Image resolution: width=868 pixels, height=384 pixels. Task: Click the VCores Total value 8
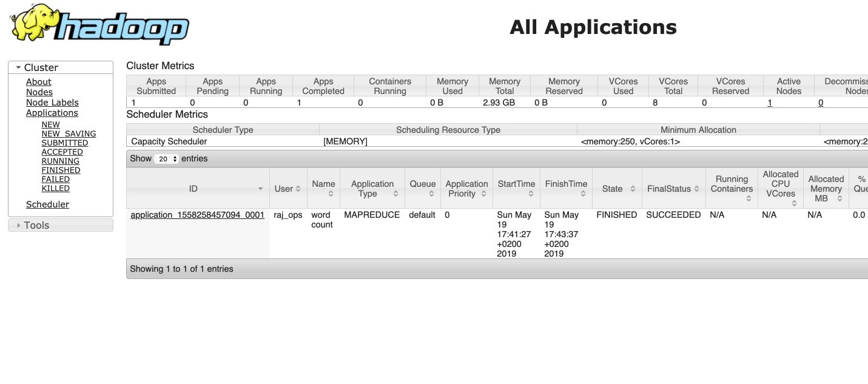click(655, 103)
